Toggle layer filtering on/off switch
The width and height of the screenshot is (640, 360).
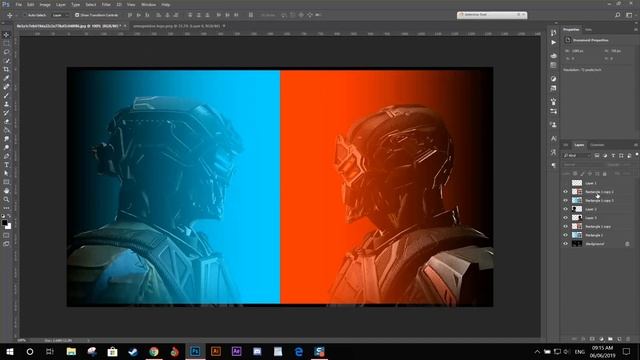(637, 155)
